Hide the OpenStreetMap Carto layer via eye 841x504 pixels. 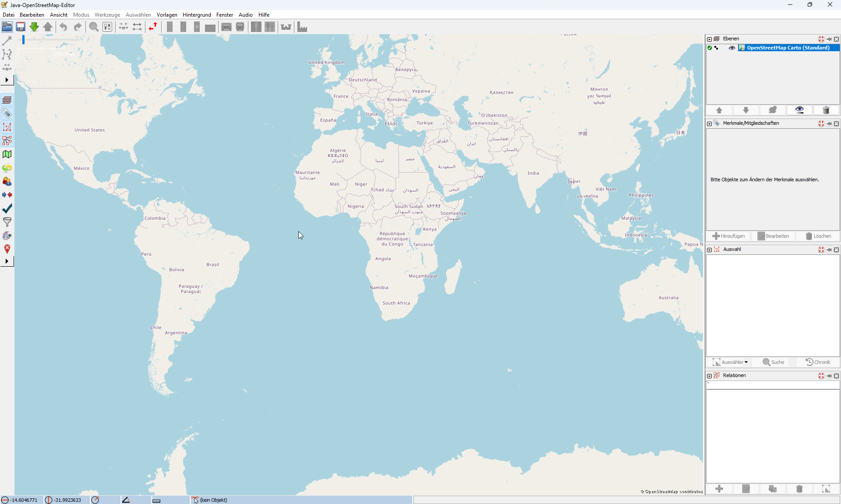click(x=731, y=48)
